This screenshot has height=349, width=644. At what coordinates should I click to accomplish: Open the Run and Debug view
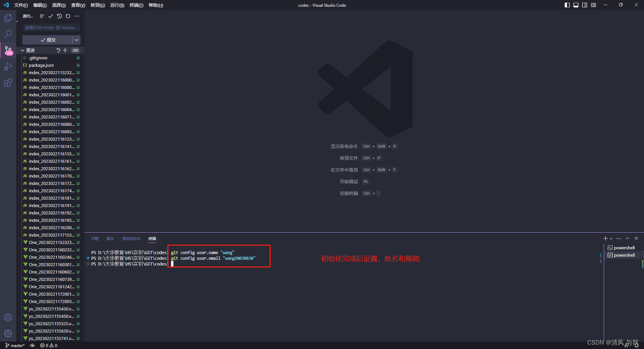coord(8,66)
